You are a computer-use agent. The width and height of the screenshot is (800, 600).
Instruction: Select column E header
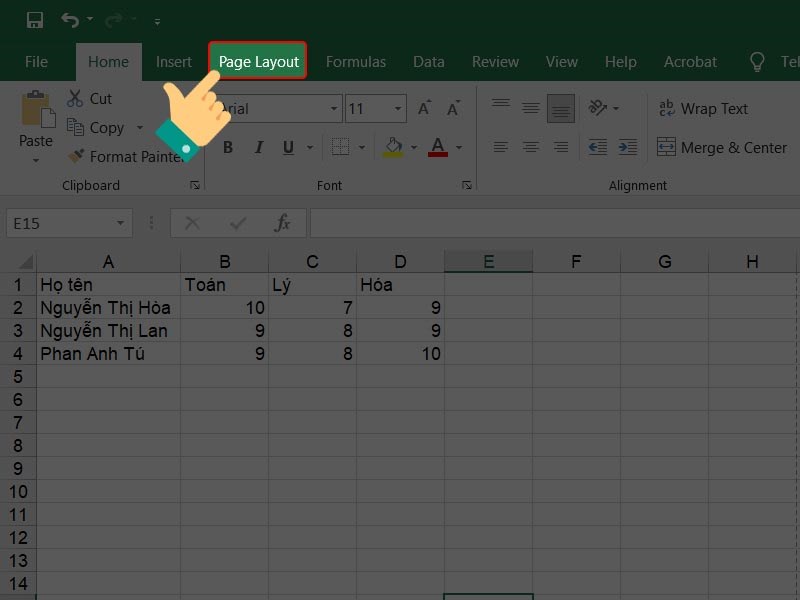(x=488, y=262)
